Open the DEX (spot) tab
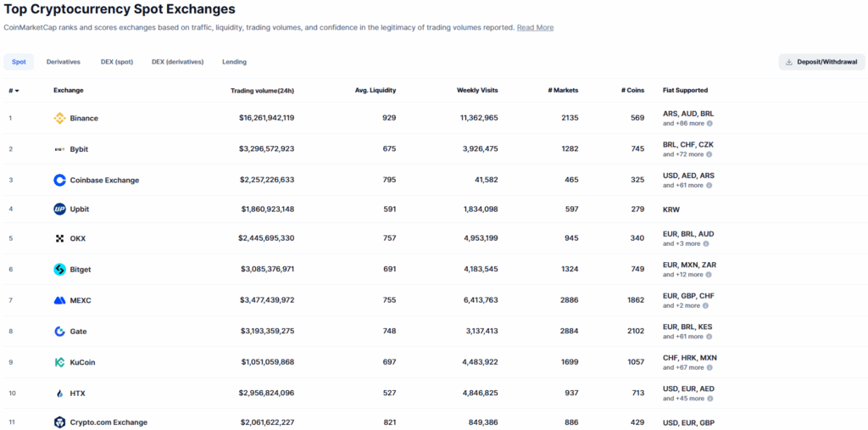 [117, 62]
